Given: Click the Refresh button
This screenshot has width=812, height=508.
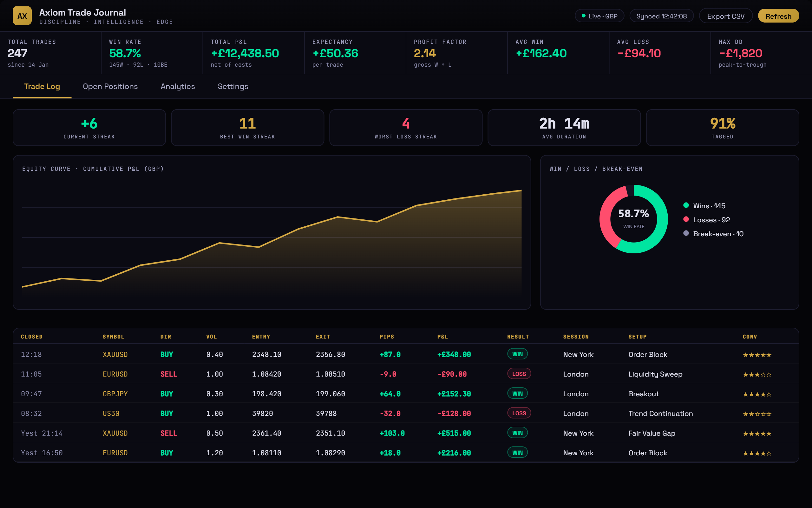Looking at the screenshot, I should 778,16.
